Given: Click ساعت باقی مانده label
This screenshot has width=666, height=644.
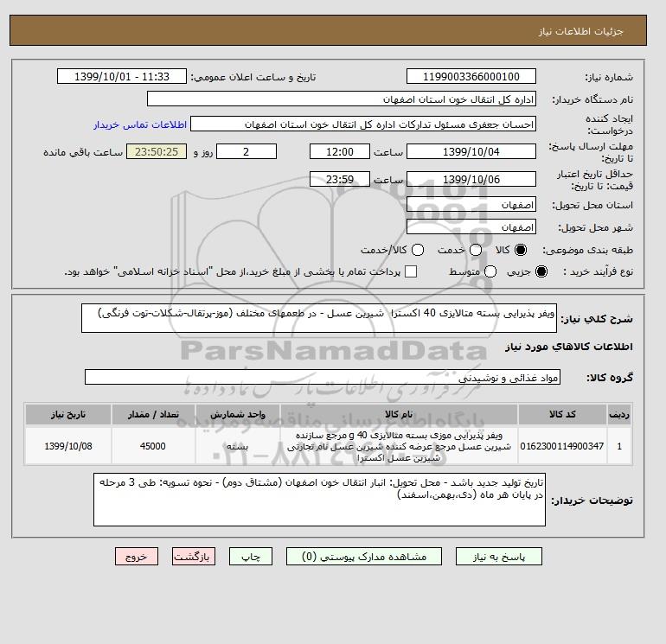Looking at the screenshot, I should 83,152.
